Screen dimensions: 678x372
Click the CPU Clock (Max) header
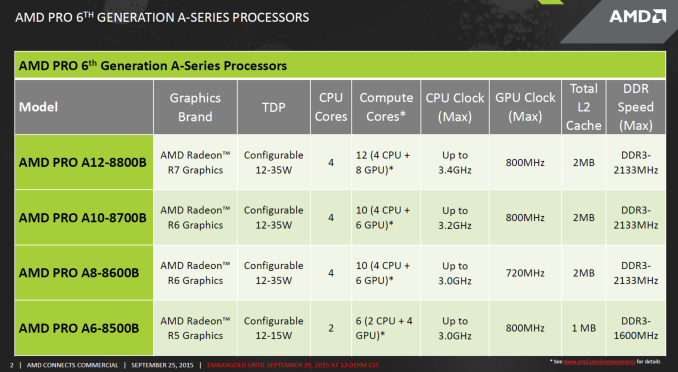(455, 107)
